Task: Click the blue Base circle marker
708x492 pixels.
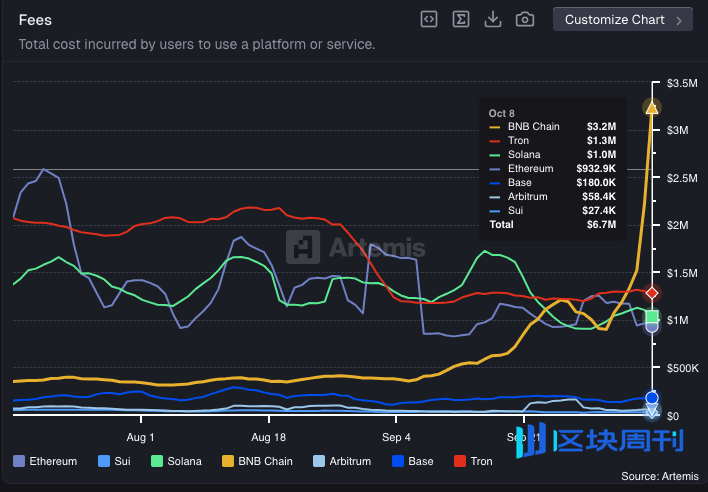Action: pos(652,397)
